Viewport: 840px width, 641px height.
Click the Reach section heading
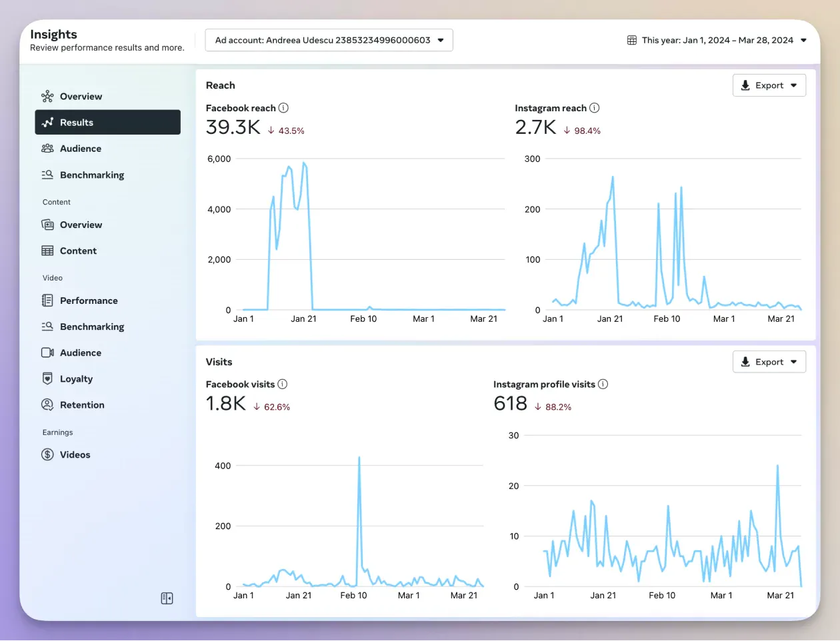(x=220, y=85)
